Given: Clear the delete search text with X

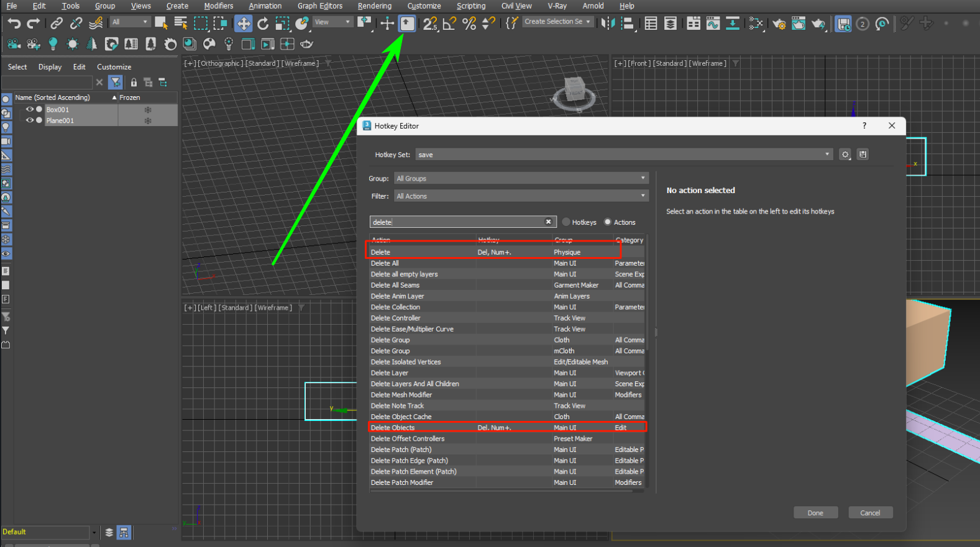Looking at the screenshot, I should pos(548,222).
